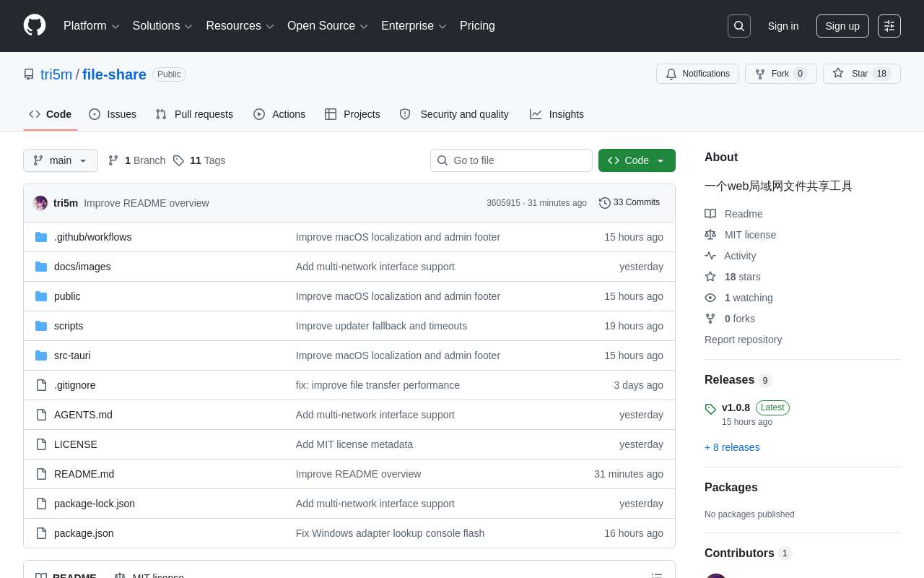Click the src-tauri folder icon
The width and height of the screenshot is (924, 578).
[41, 355]
